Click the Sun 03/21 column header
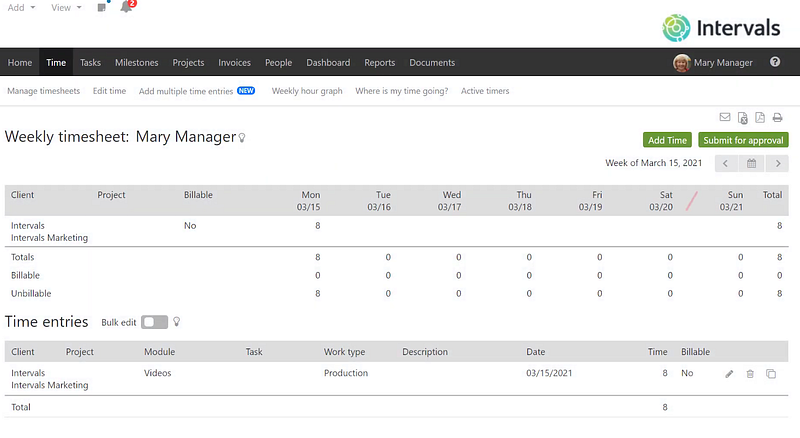 coord(731,201)
